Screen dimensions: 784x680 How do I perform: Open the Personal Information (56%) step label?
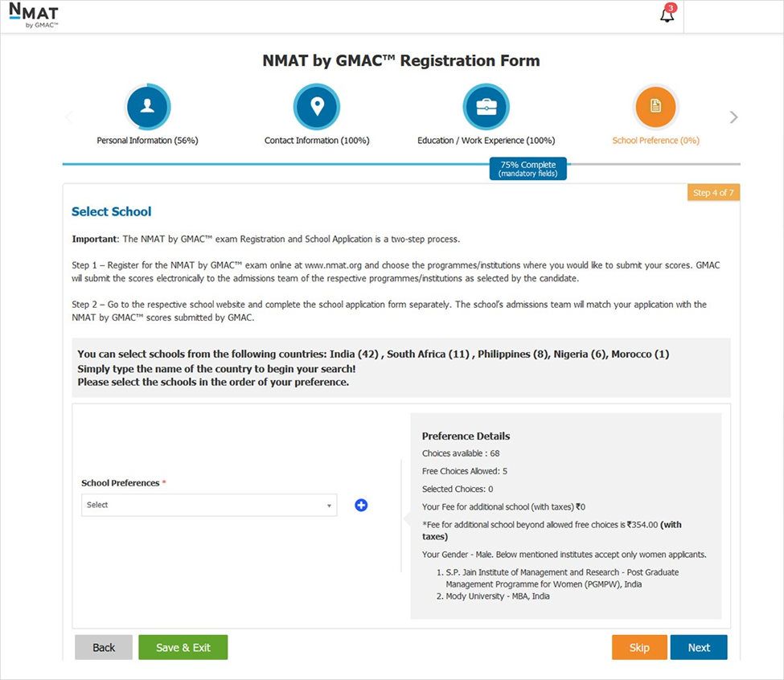pos(147,141)
